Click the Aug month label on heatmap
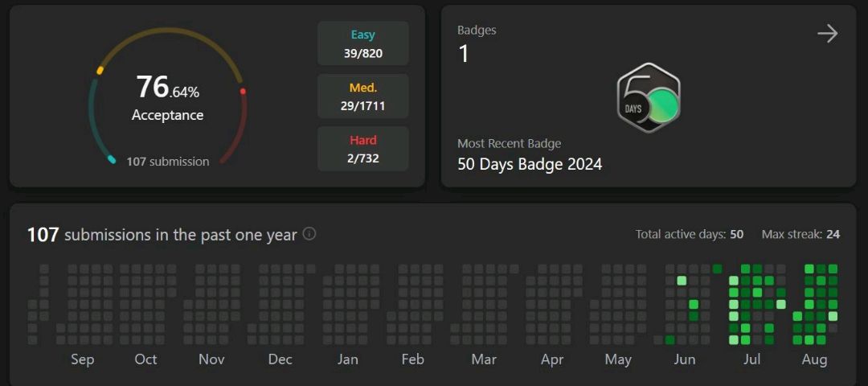This screenshot has height=386, width=868. coord(814,359)
